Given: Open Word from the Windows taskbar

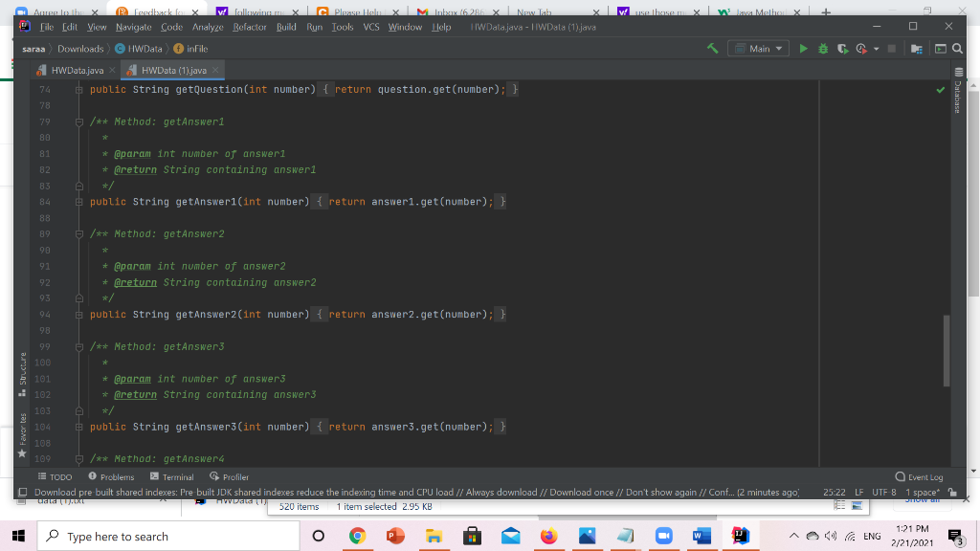Looking at the screenshot, I should (x=702, y=536).
